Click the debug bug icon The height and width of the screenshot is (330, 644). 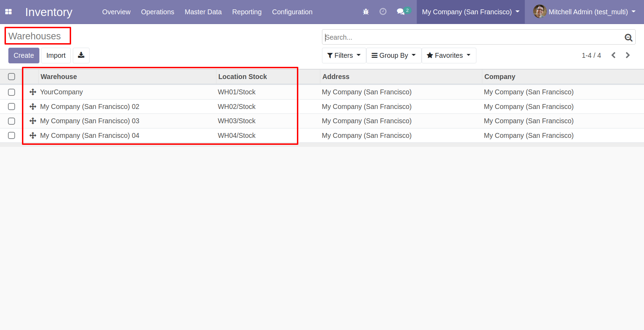(366, 12)
